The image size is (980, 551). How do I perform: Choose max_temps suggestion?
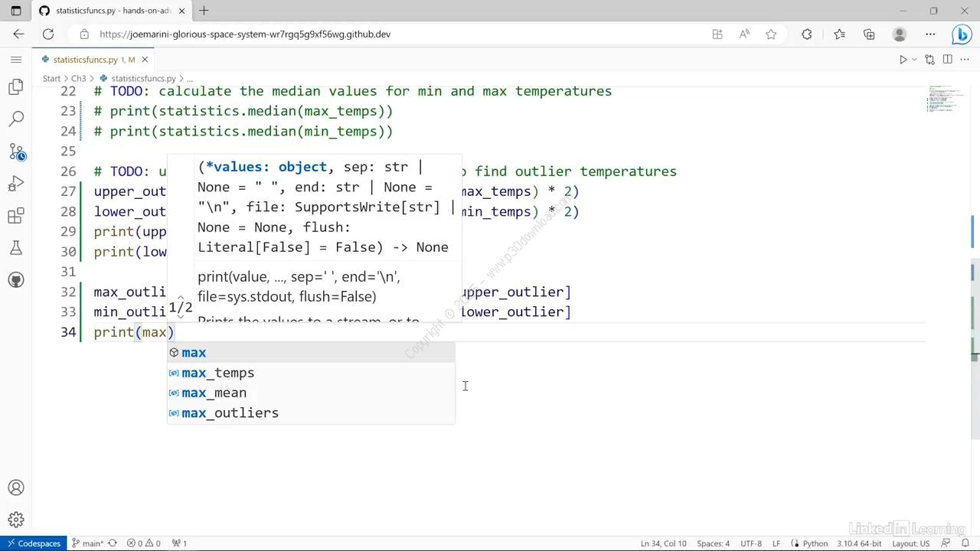pos(311,373)
